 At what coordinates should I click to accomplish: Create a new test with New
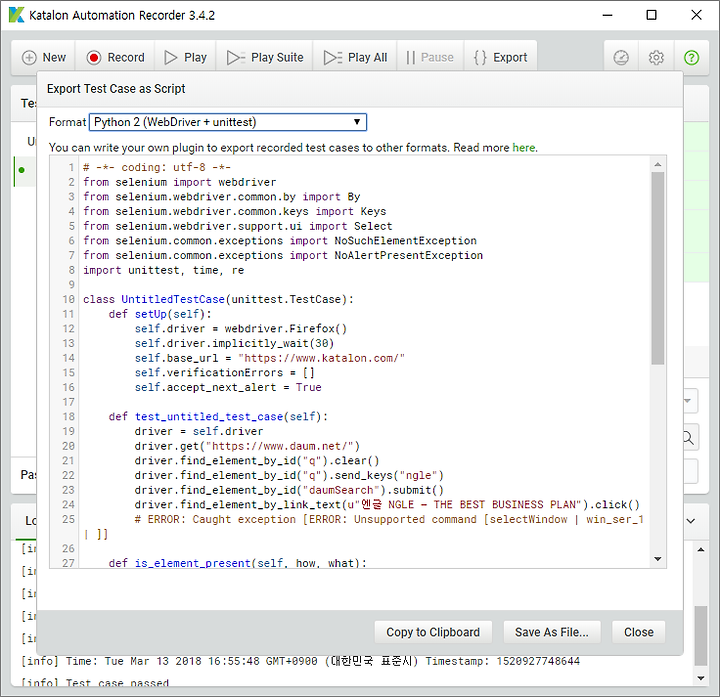(x=44, y=57)
